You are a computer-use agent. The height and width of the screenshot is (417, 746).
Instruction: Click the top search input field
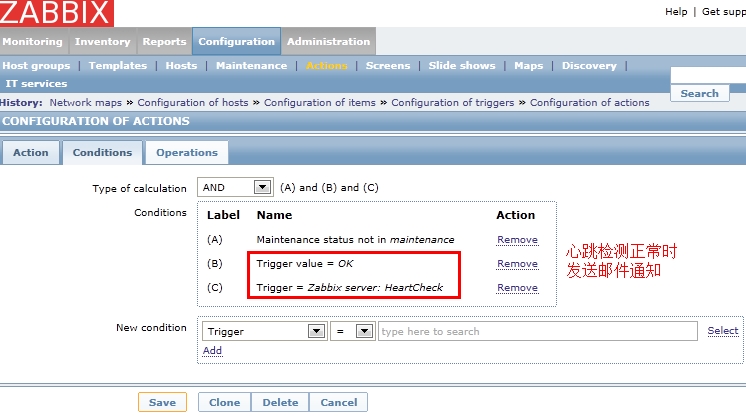coord(708,75)
